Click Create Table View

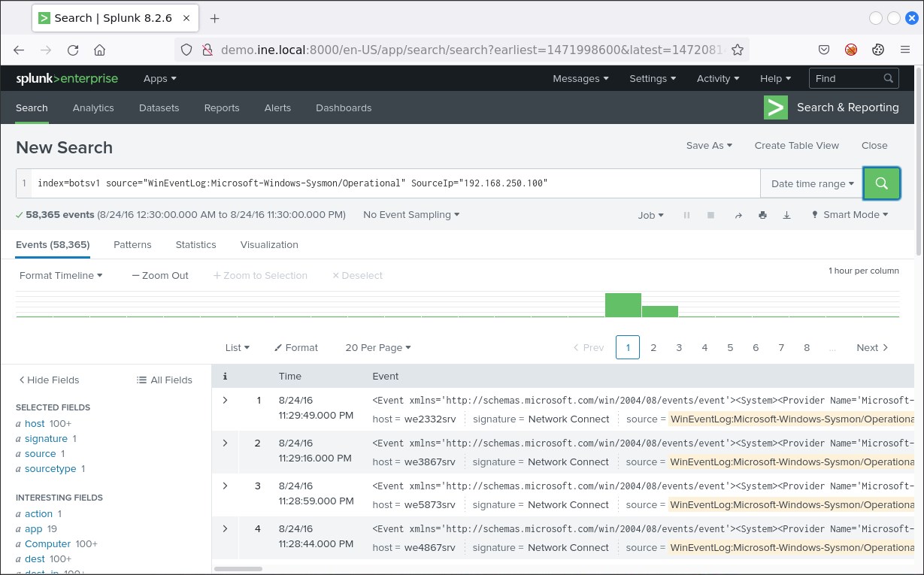[x=796, y=146]
